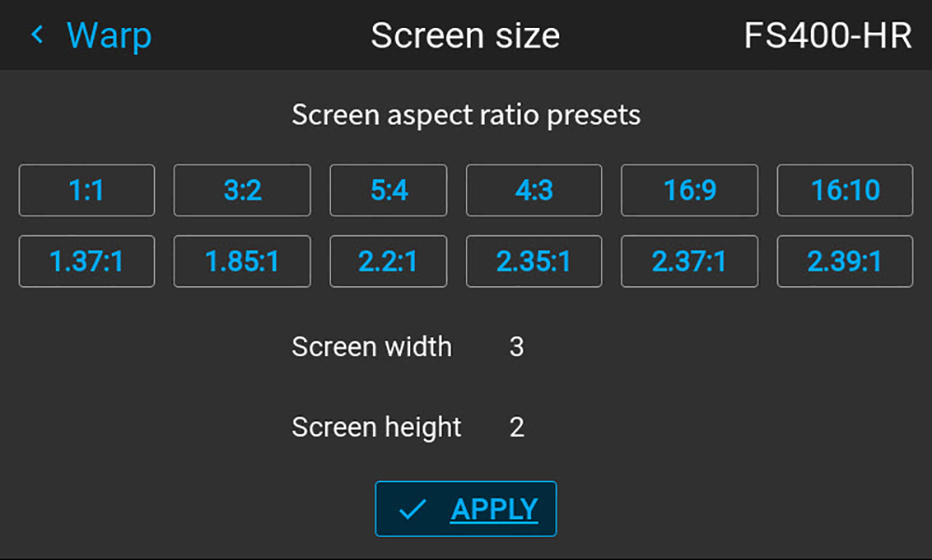Choose the 2.2:1 aspect ratio preset
932x560 pixels.
pyautogui.click(x=388, y=262)
